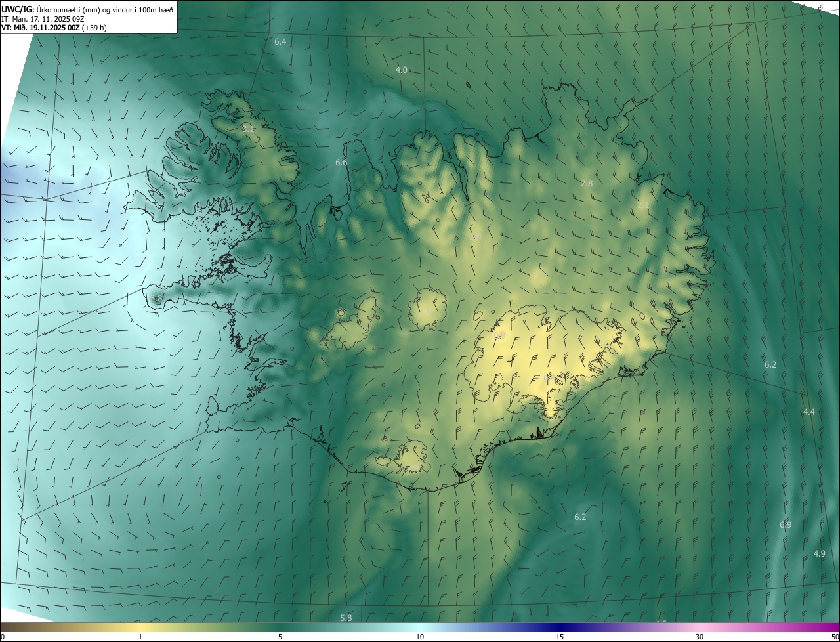The width and height of the screenshot is (840, 642).
Task: Click the 'IT: Mán. 17. 11. 2025 09Z' line
Action: pos(44,19)
